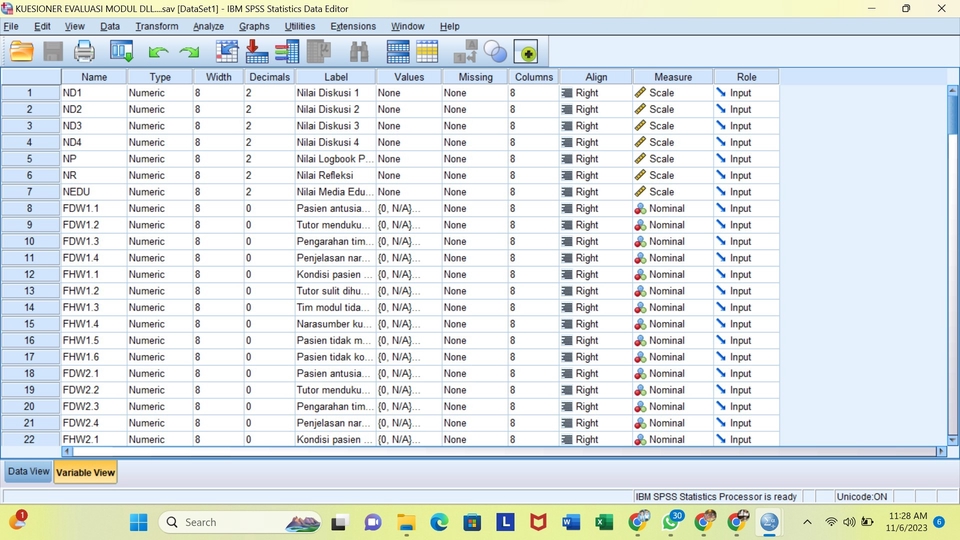Click the Input role icon for NEDU

point(721,192)
